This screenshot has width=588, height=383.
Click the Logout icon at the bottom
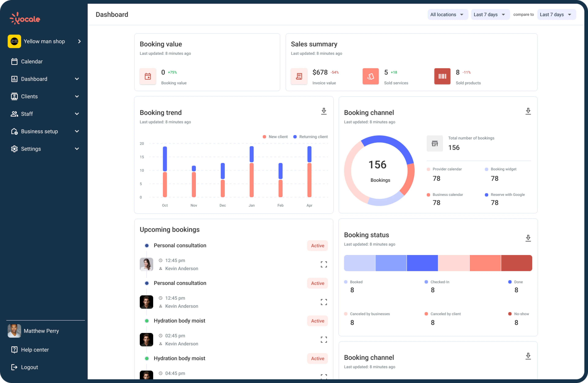click(14, 367)
